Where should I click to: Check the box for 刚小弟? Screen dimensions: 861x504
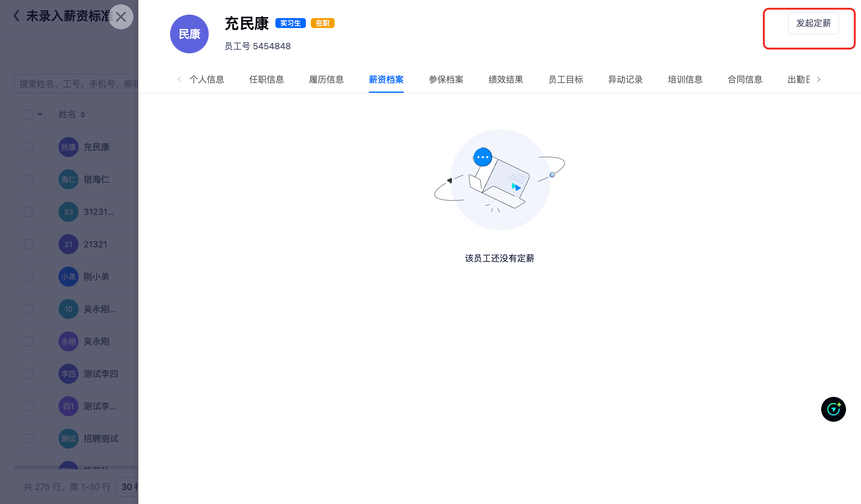tap(29, 277)
